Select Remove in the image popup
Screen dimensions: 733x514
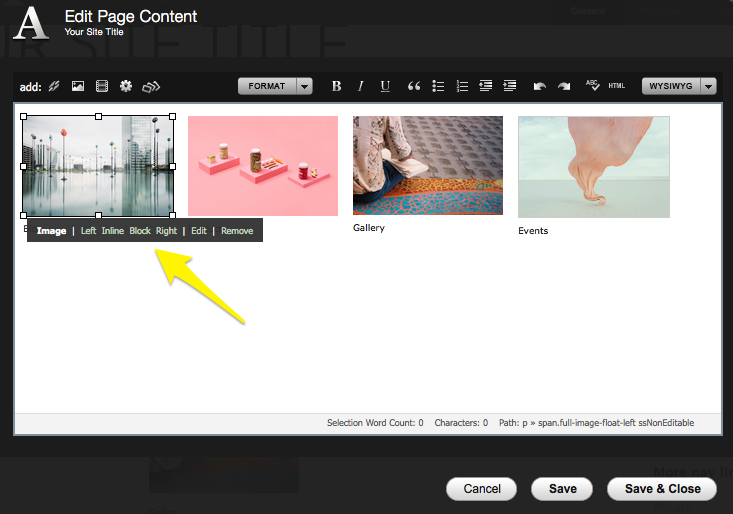pyautogui.click(x=237, y=231)
